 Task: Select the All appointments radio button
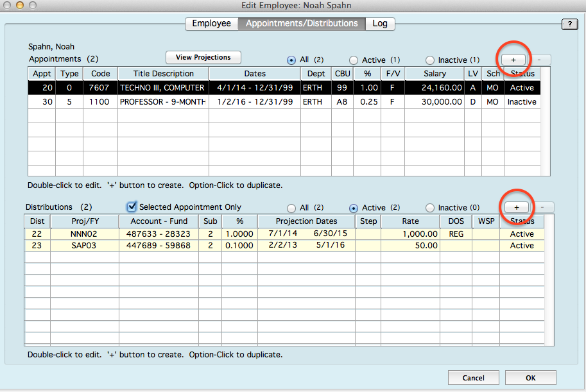pyautogui.click(x=291, y=60)
